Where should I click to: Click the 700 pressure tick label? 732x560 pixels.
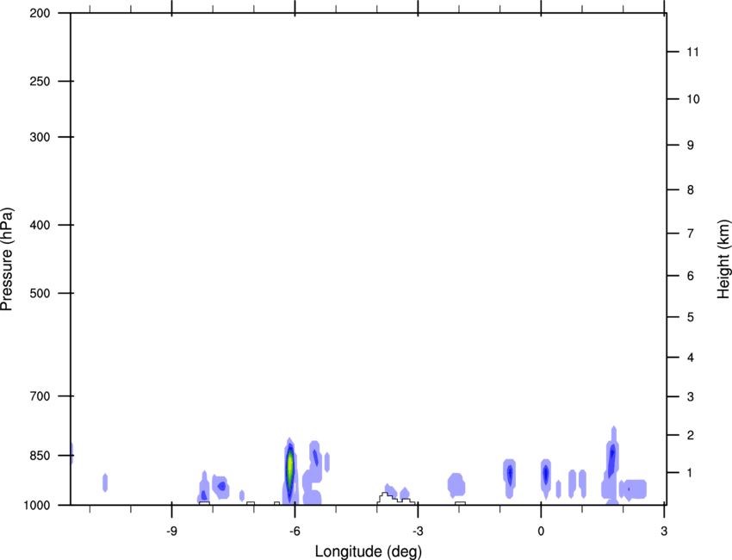tap(40, 396)
